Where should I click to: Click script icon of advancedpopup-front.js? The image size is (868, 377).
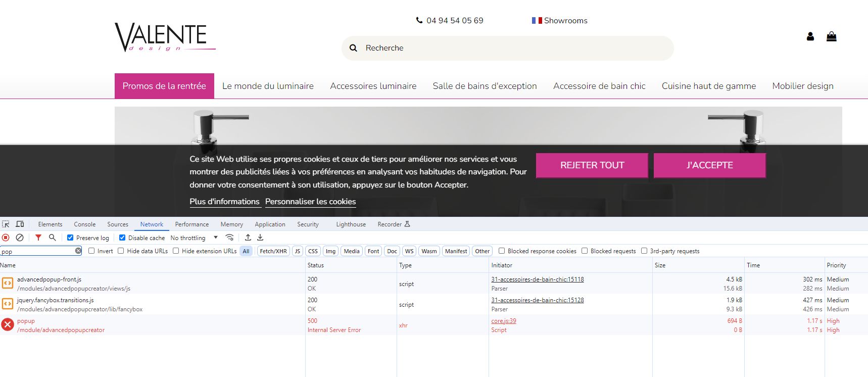tap(8, 284)
